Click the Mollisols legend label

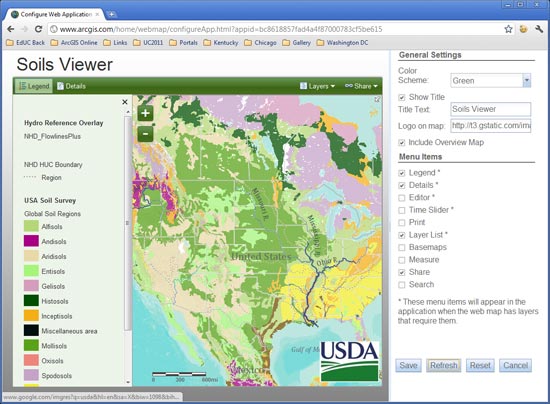[54, 346]
